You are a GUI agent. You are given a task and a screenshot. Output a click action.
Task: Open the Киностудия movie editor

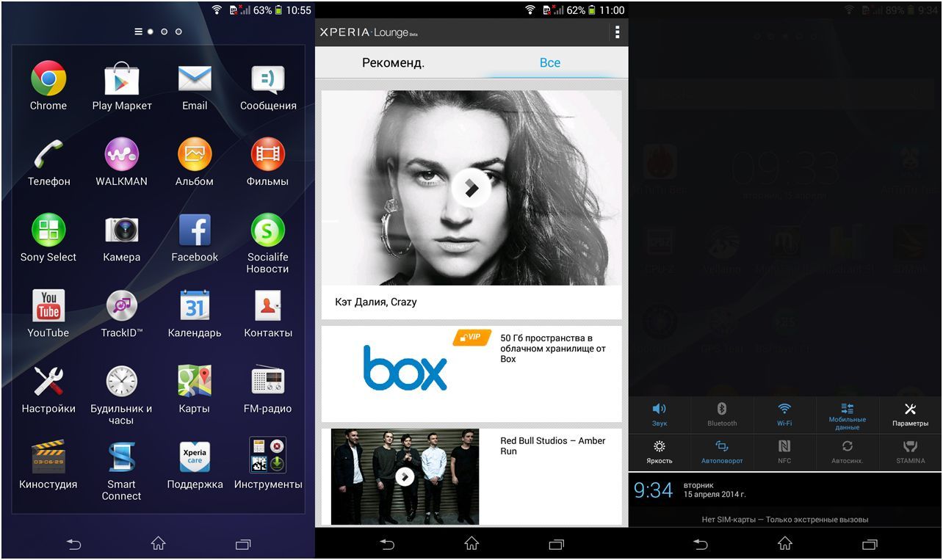[x=48, y=458]
